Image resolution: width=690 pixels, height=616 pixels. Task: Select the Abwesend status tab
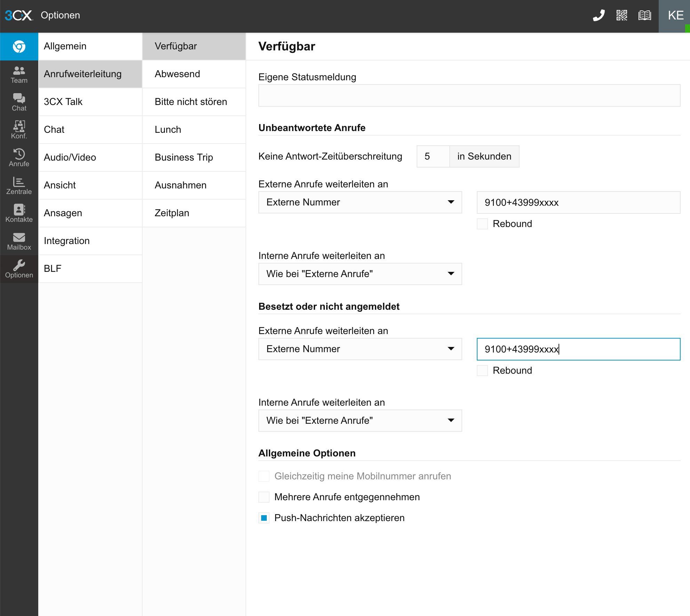click(194, 74)
